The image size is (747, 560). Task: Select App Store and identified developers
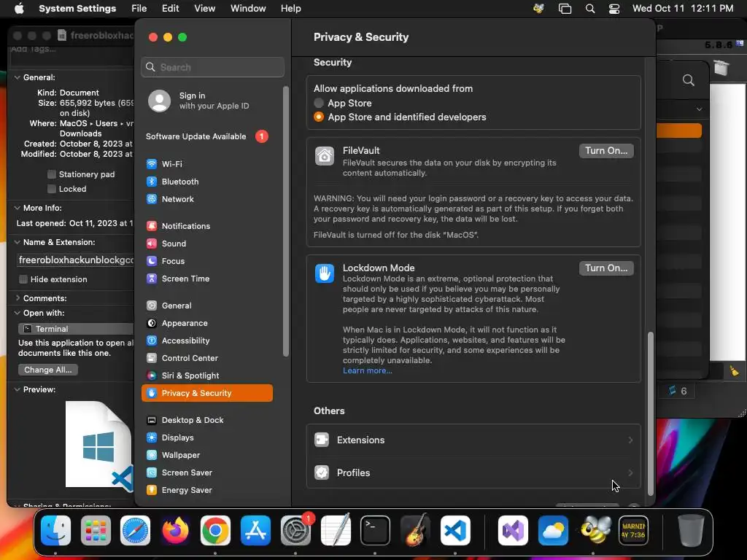click(x=319, y=117)
